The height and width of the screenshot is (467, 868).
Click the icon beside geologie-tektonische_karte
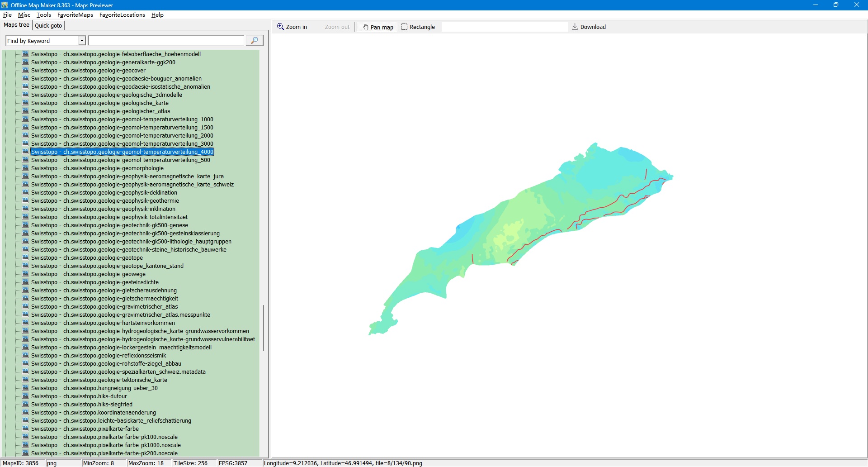(25, 380)
